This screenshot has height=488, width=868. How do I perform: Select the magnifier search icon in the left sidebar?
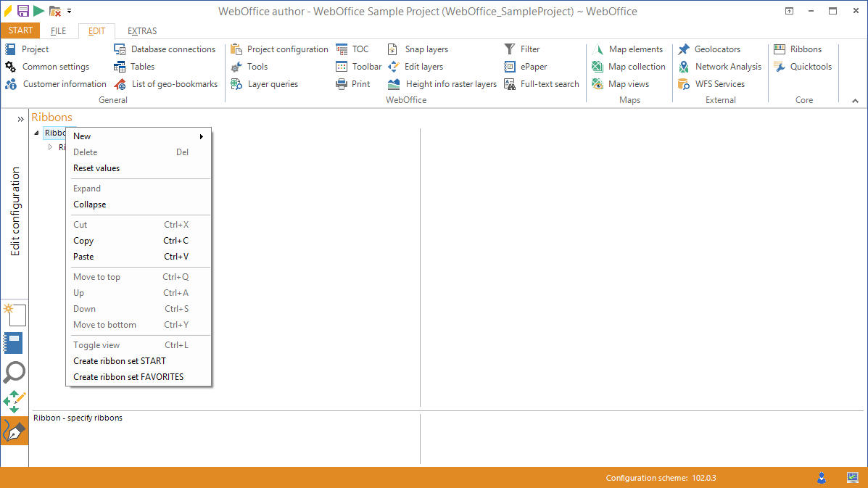pos(15,372)
